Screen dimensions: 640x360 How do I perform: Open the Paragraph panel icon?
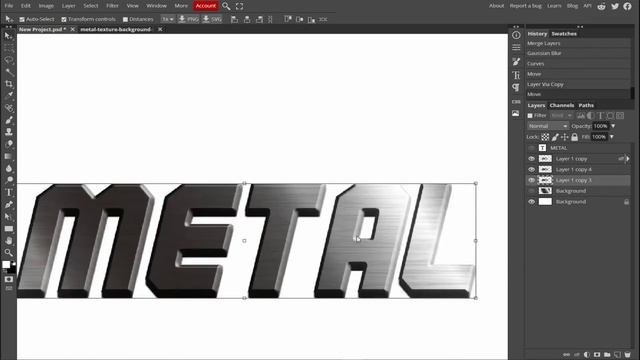click(x=516, y=88)
